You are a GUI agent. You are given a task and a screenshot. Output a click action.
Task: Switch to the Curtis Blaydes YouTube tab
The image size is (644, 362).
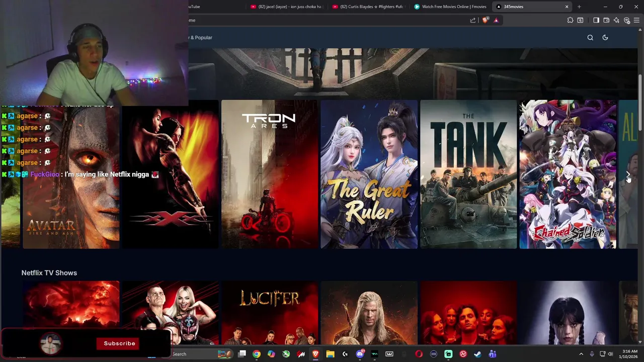coord(368,7)
